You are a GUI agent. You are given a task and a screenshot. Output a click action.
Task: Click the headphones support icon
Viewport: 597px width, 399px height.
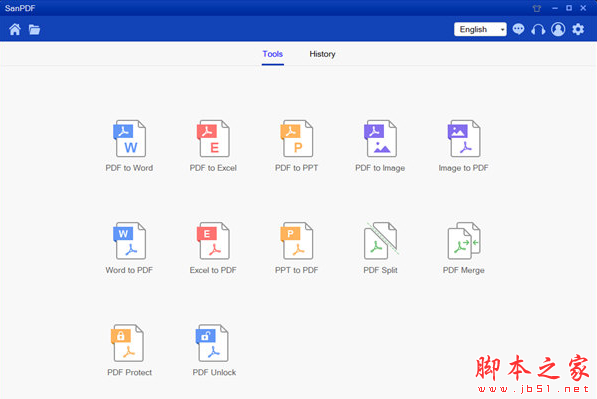[538, 29]
